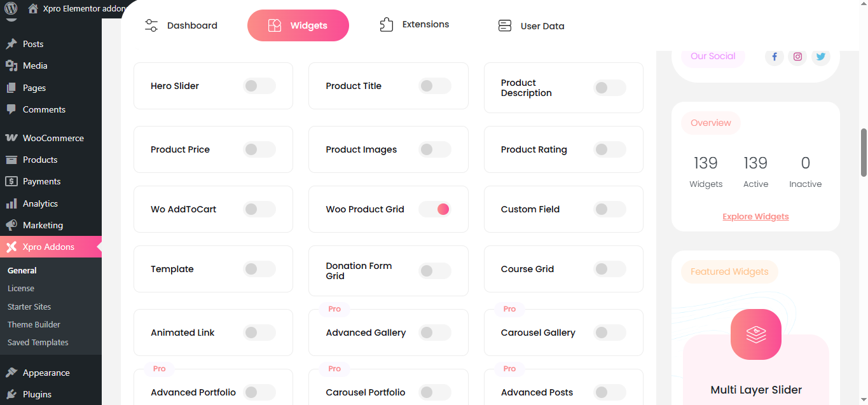868x405 pixels.
Task: Expand the Products sidebar menu
Action: [x=40, y=160]
